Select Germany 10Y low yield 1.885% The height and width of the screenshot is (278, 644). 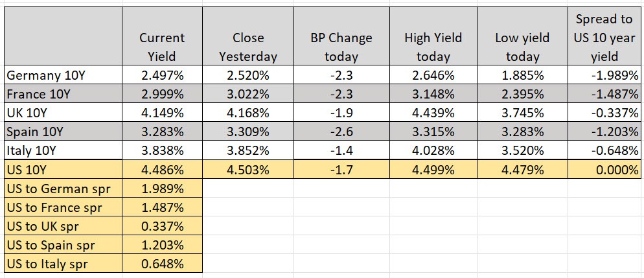[522, 75]
